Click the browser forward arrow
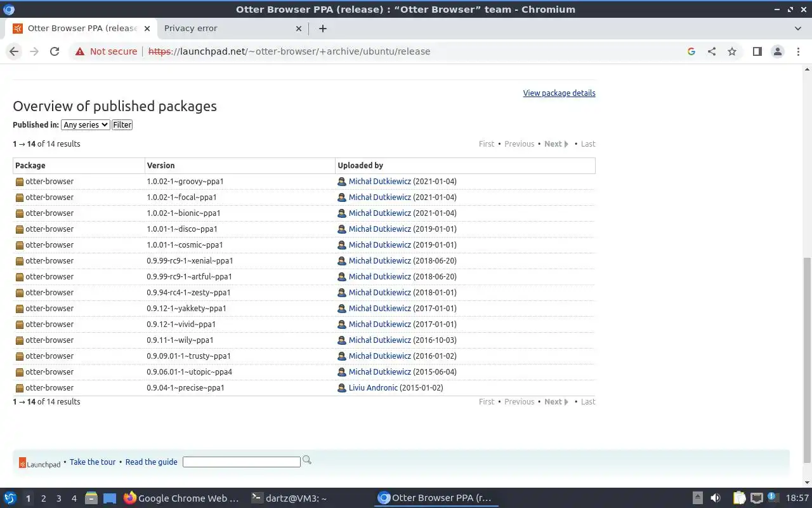This screenshot has width=812, height=508. (34, 51)
